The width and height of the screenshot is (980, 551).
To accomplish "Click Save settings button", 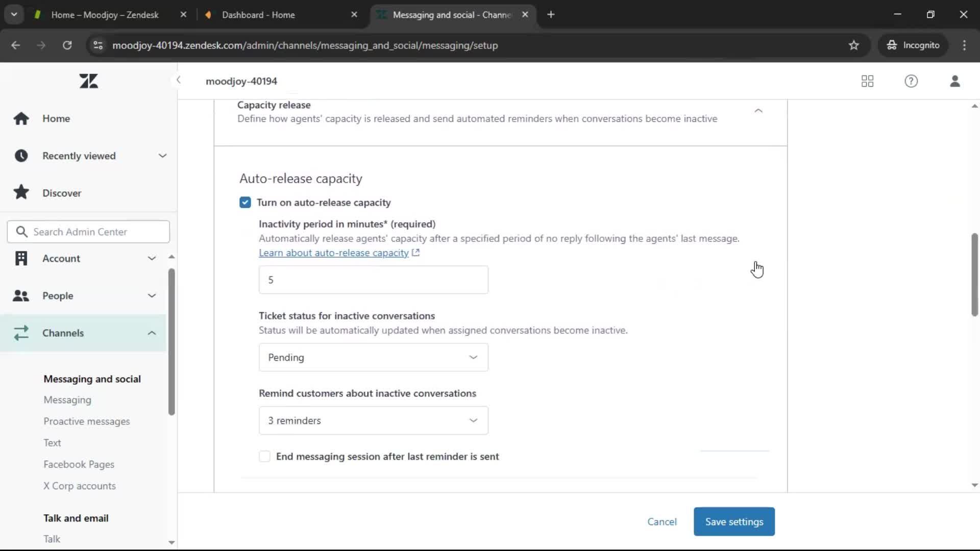I will [734, 521].
